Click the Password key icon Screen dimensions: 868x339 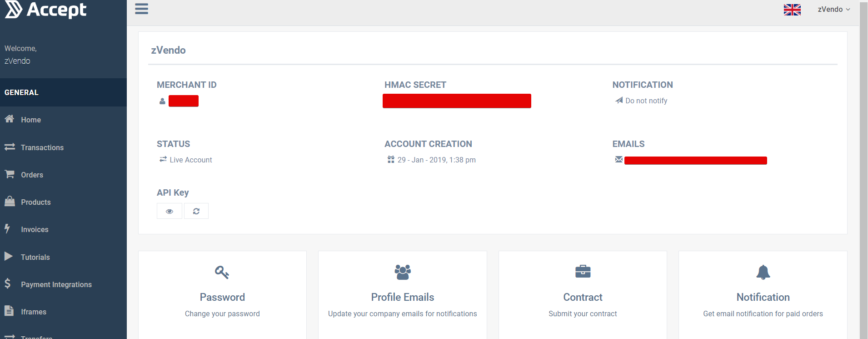(222, 272)
